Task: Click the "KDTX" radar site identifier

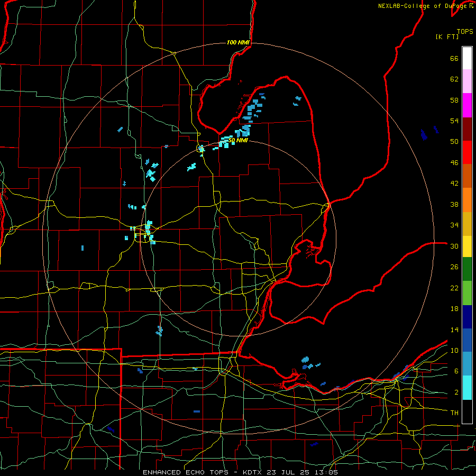Action: (253, 472)
